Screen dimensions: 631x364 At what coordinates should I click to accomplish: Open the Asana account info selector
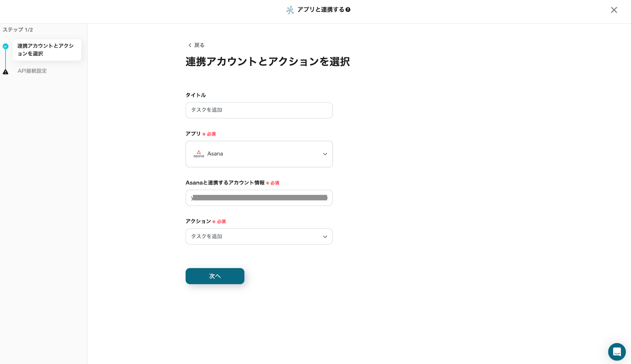[259, 198]
